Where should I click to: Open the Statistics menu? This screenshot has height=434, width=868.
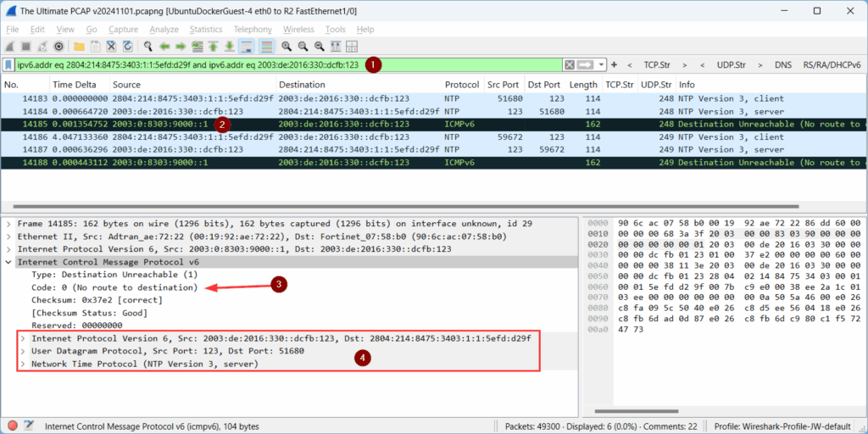coord(206,30)
